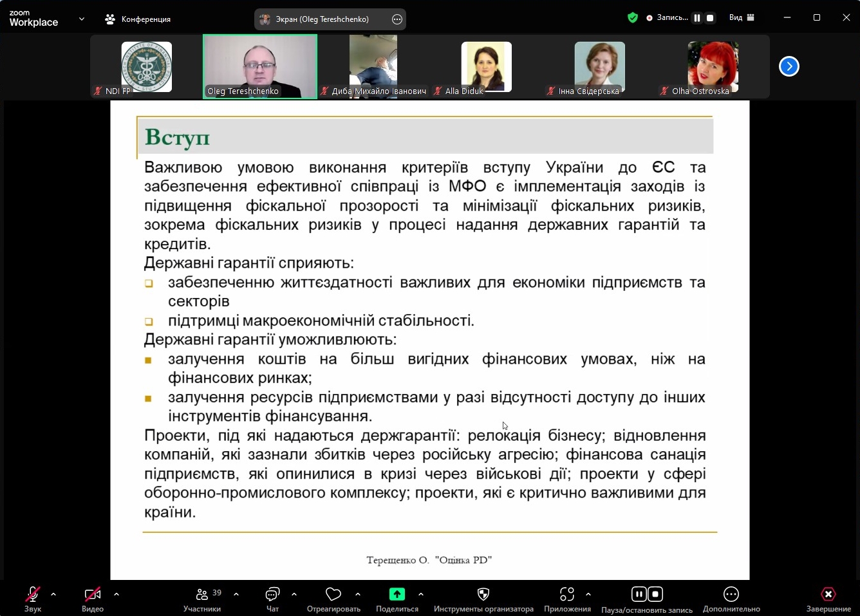Click the slide heading Вступ
This screenshot has width=860, height=616.
pos(178,138)
